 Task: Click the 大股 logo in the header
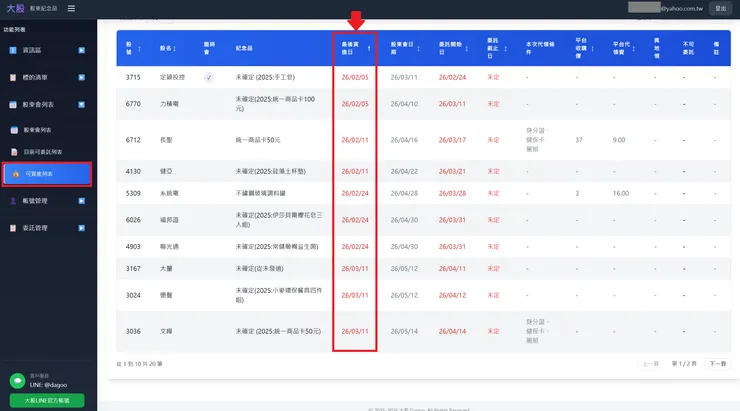(15, 8)
